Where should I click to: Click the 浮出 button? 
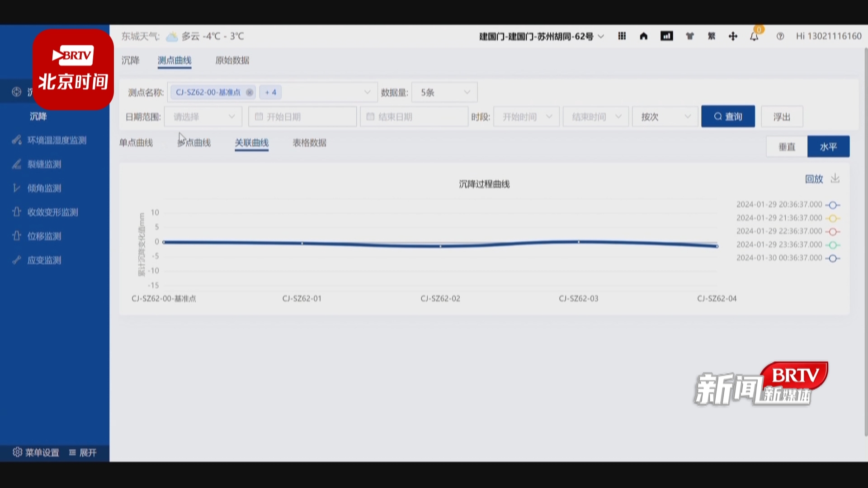click(782, 117)
